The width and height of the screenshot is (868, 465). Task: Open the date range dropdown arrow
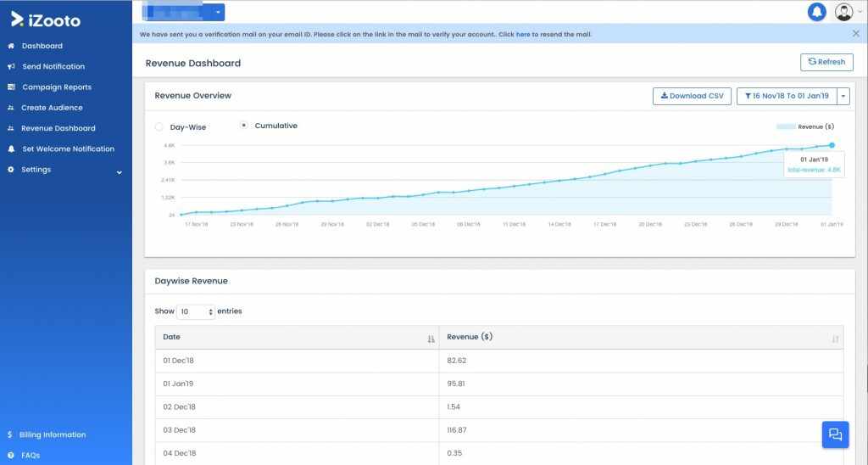tap(843, 96)
